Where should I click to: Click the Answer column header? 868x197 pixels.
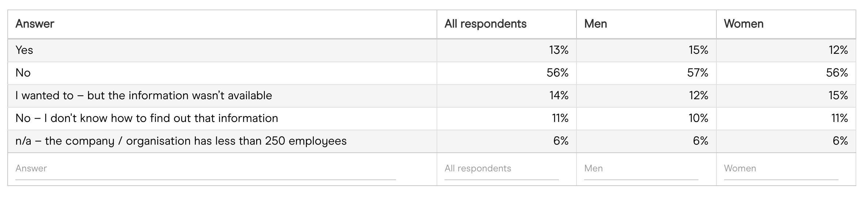pyautogui.click(x=35, y=24)
